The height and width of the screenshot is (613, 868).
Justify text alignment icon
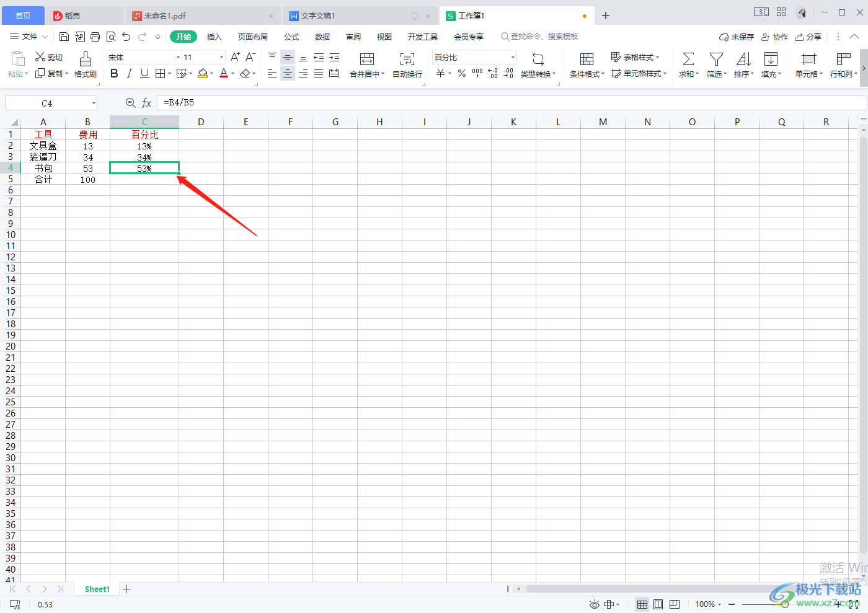tap(319, 74)
